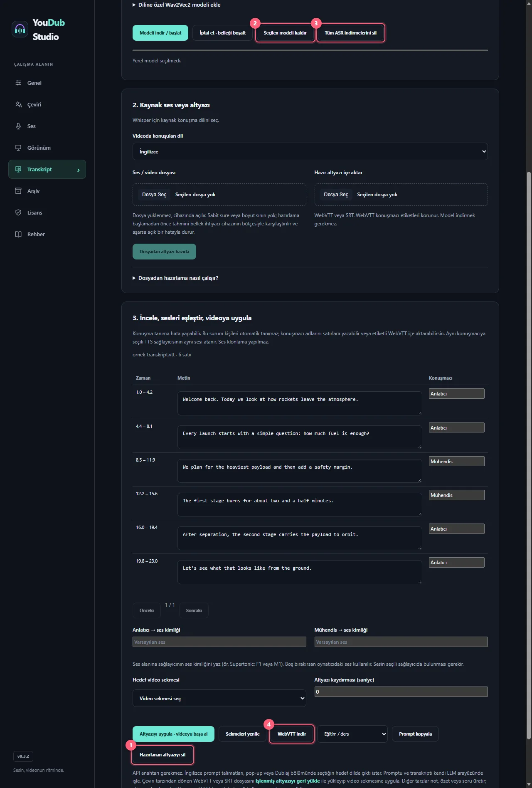Viewport: 532px width, 788px height.
Task: Click the 'Sonraki' pagination button
Action: [194, 610]
